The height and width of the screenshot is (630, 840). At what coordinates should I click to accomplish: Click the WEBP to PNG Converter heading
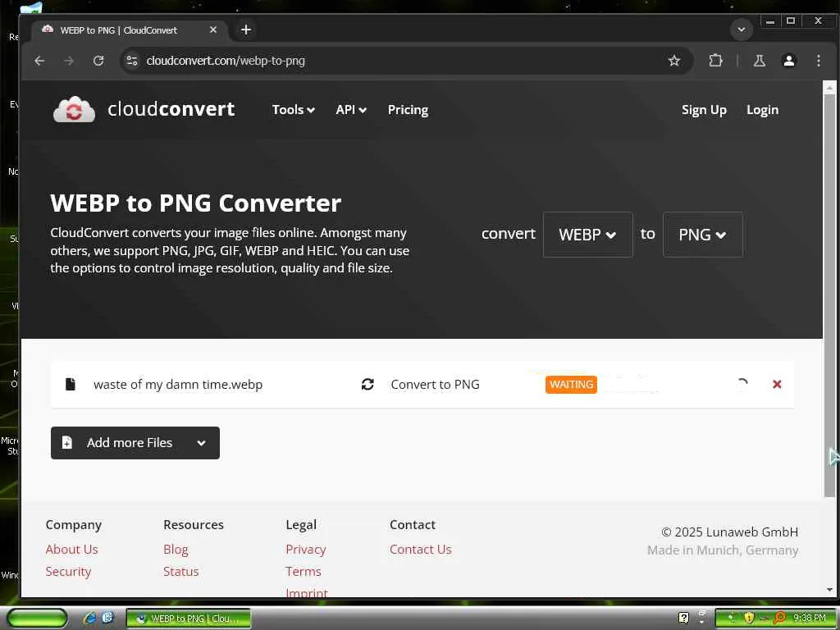[195, 203]
